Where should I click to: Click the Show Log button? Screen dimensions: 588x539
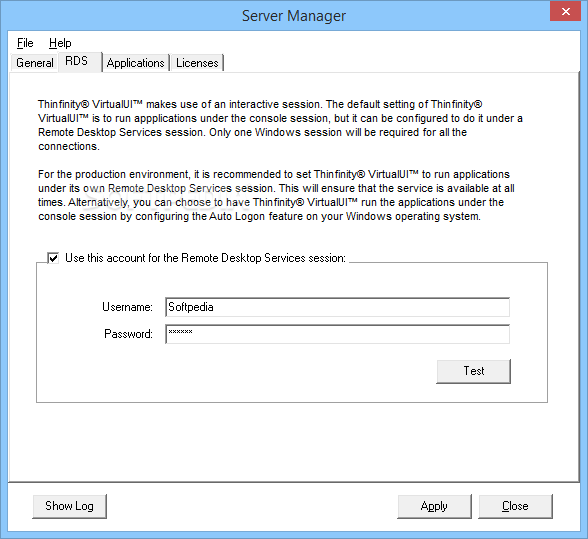click(69, 506)
